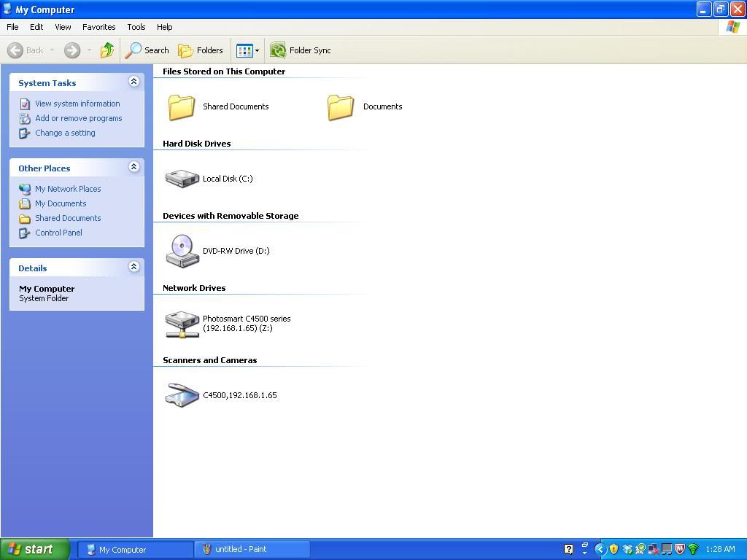Click the "Documents" folder label
The width and height of the screenshot is (747, 560).
pyautogui.click(x=382, y=106)
